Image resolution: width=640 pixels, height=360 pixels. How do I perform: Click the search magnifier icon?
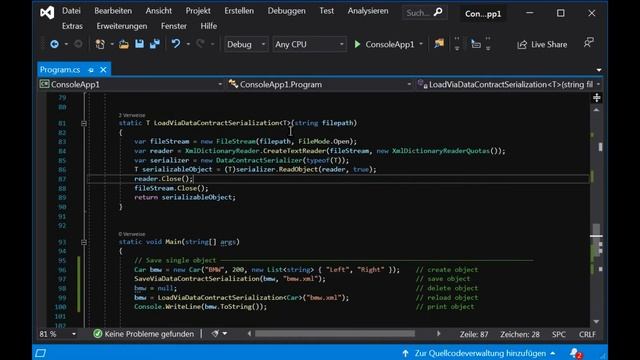pyautogui.click(x=438, y=12)
